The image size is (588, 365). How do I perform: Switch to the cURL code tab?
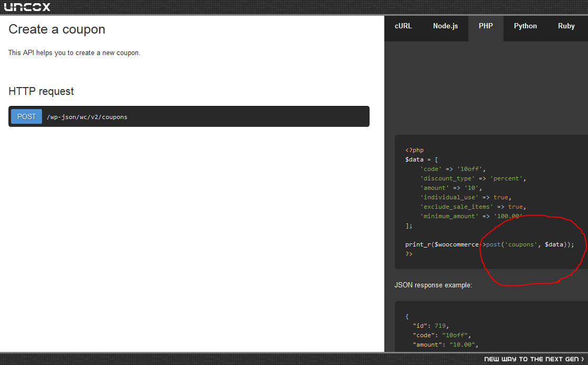pyautogui.click(x=403, y=26)
